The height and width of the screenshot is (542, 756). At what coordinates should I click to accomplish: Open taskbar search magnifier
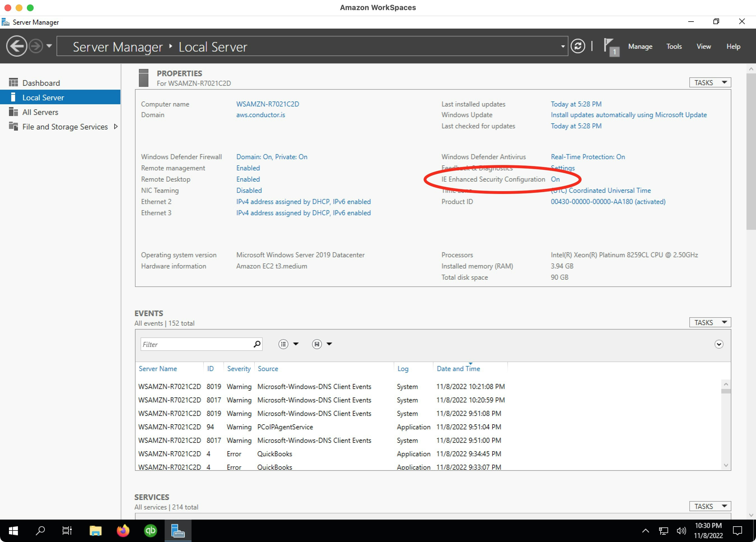coord(40,530)
